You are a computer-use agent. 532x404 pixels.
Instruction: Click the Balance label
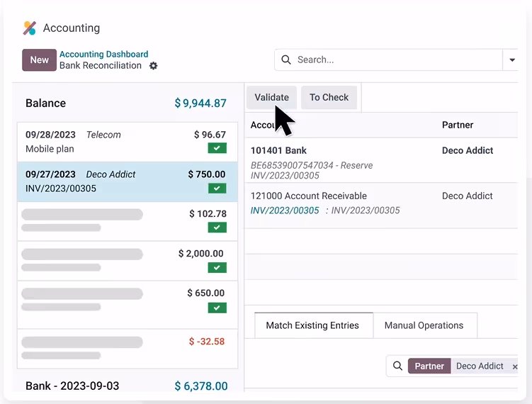click(46, 103)
